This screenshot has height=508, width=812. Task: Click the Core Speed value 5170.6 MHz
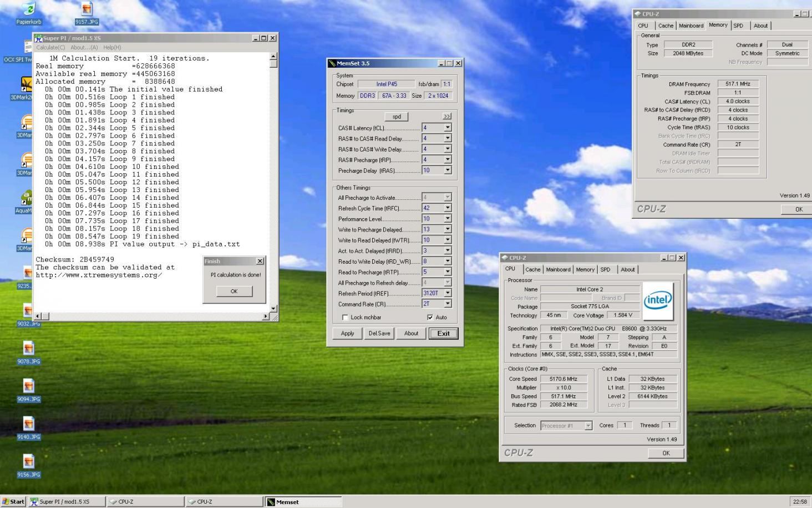pyautogui.click(x=563, y=379)
